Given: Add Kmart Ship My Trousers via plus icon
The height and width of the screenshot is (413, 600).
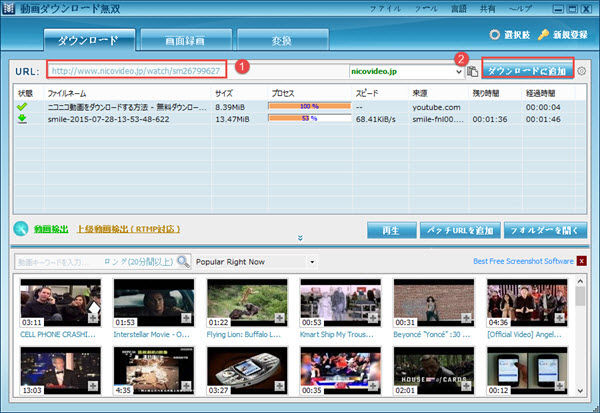Looking at the screenshot, I should 373,318.
